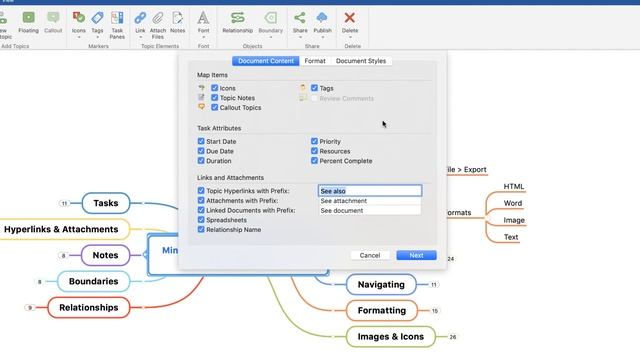This screenshot has height=360, width=640.
Task: Switch to the Document Content tab
Action: [266, 61]
